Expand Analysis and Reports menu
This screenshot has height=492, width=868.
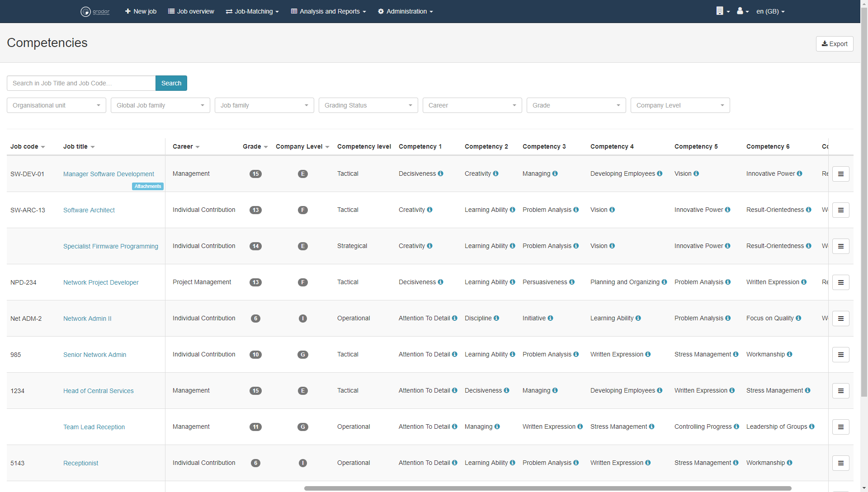(x=330, y=11)
